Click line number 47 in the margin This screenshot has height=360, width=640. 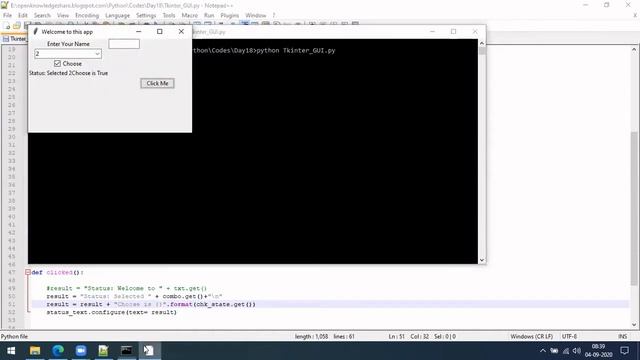click(x=11, y=272)
